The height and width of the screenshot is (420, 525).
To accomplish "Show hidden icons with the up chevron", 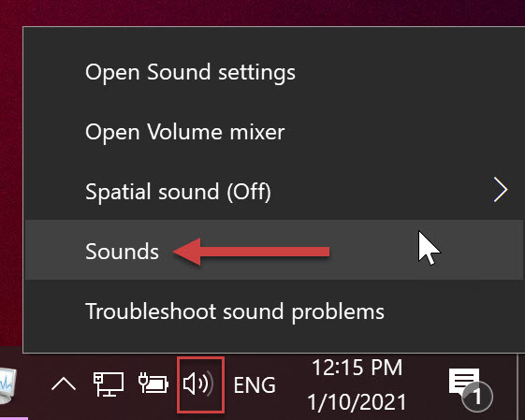I will (64, 384).
